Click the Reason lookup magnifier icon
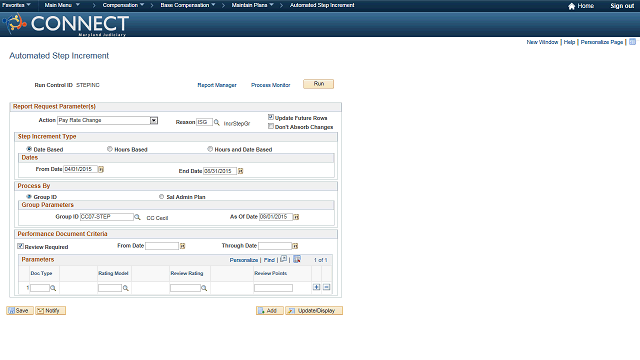 [x=217, y=122]
